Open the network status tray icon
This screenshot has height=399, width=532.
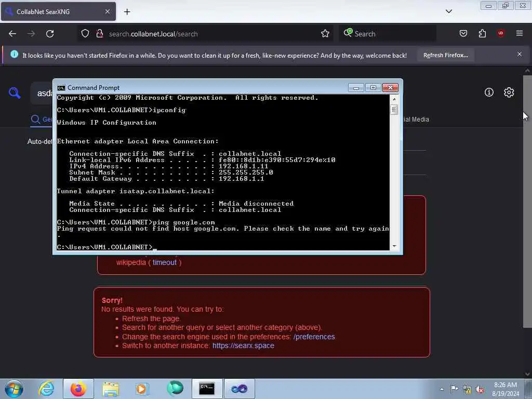click(x=467, y=390)
